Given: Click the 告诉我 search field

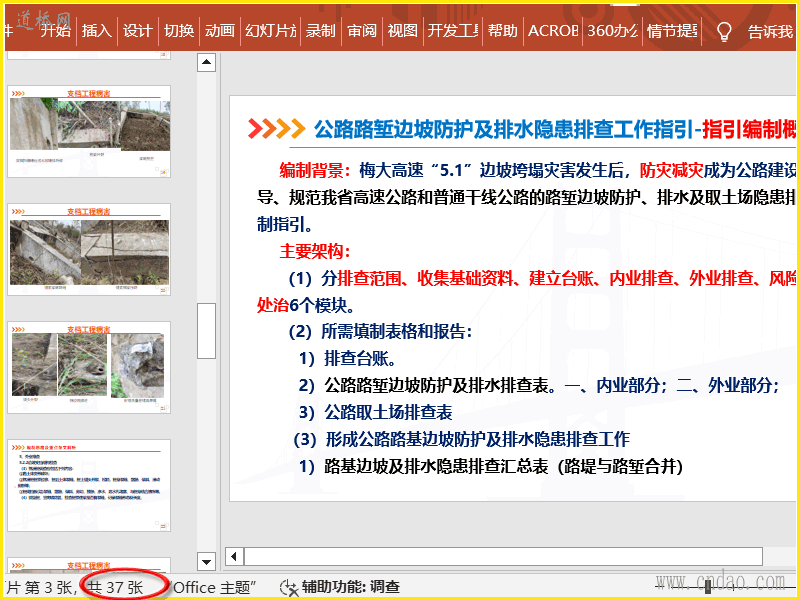Looking at the screenshot, I should click(770, 32).
